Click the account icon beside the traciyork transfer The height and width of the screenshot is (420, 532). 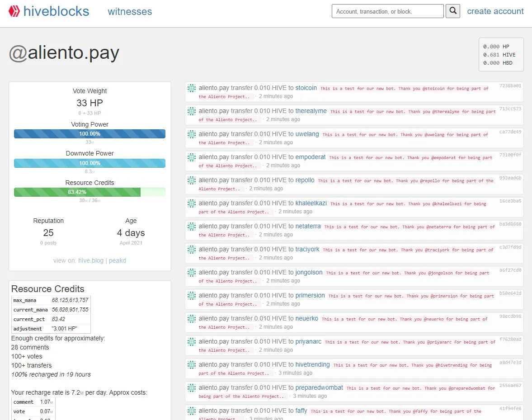[x=192, y=250]
